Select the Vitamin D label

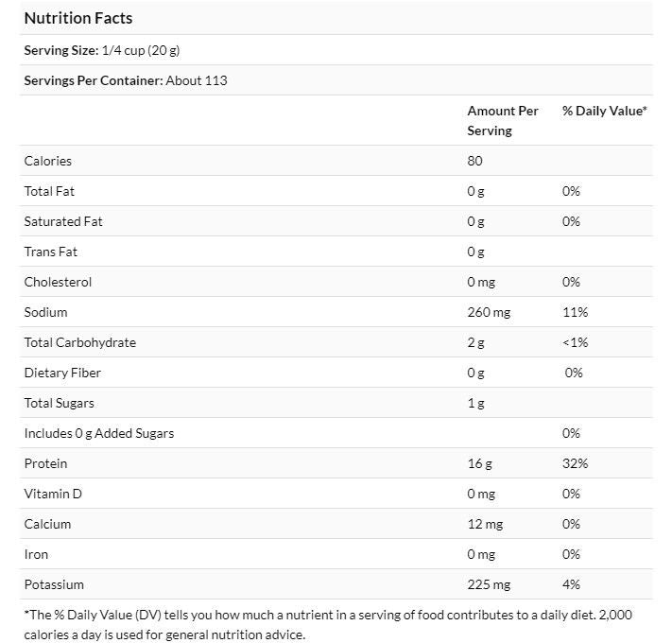(53, 494)
